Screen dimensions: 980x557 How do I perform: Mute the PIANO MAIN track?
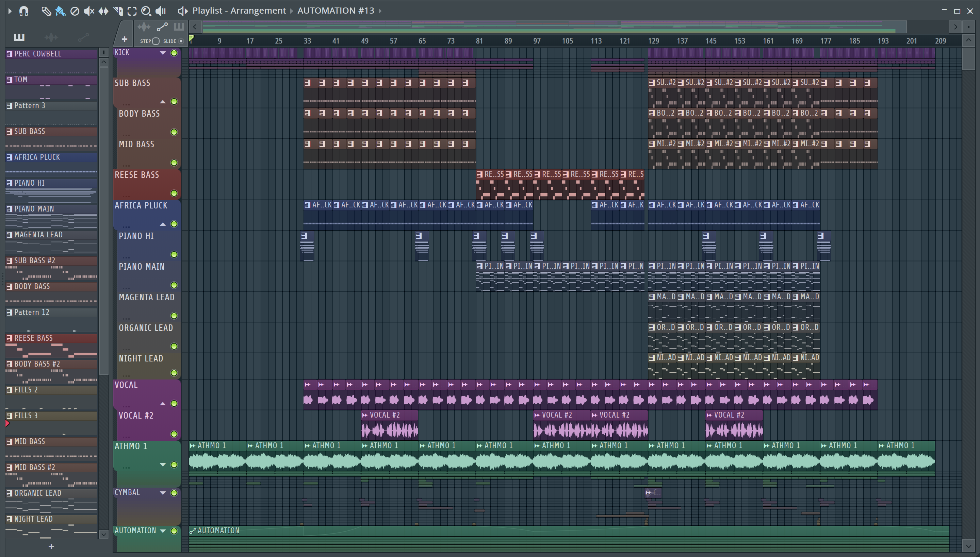pos(174,285)
